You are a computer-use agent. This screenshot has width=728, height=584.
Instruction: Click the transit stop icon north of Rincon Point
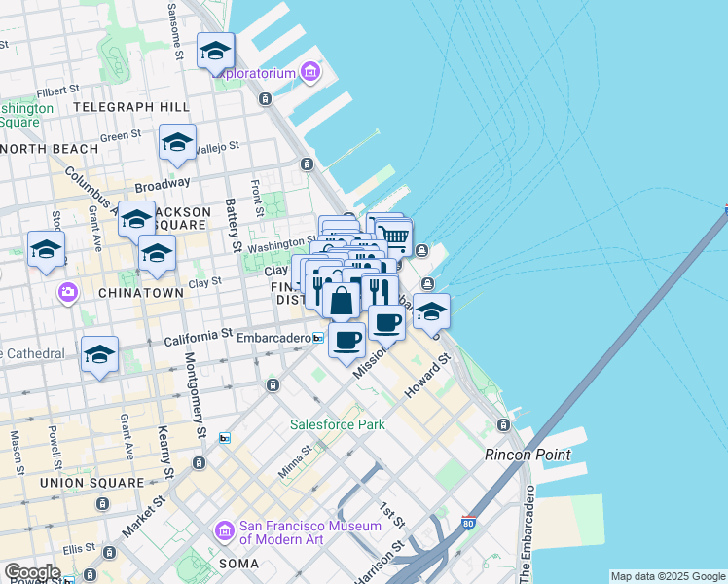coord(504,424)
